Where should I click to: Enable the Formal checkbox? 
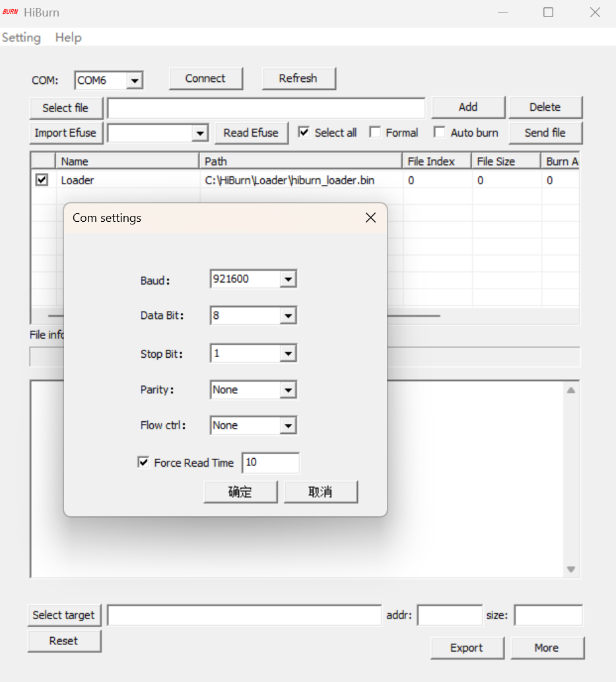click(x=375, y=132)
